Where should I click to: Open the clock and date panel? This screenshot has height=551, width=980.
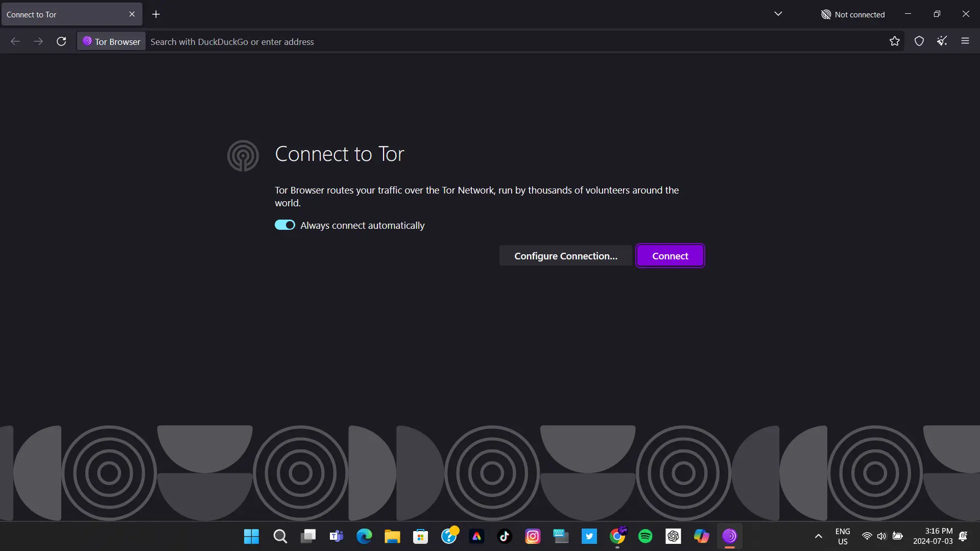coord(933,536)
